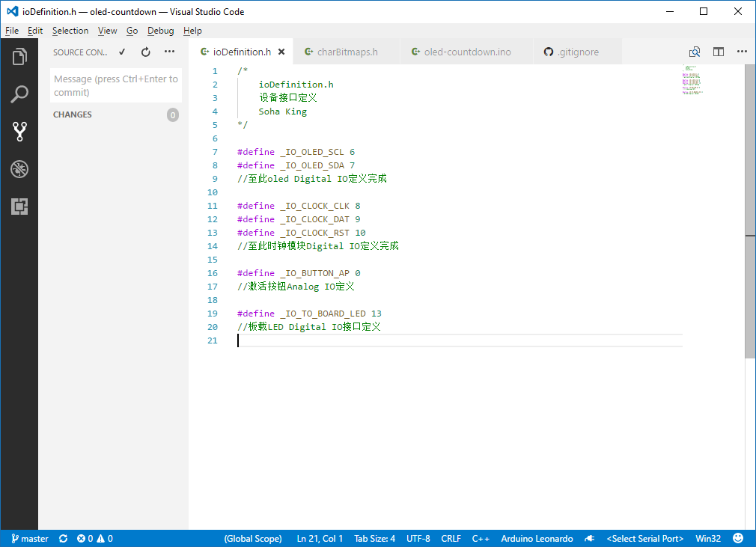The image size is (756, 547).
Task: Open the Debug view icon
Action: [19, 169]
